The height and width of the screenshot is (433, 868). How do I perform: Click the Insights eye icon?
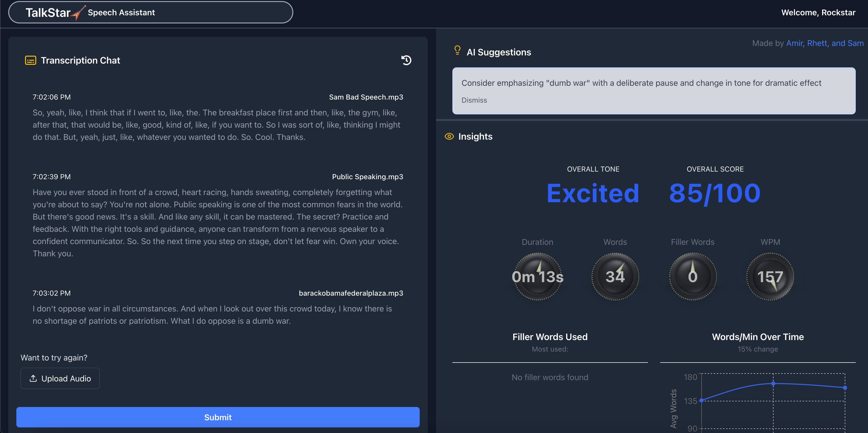click(449, 137)
